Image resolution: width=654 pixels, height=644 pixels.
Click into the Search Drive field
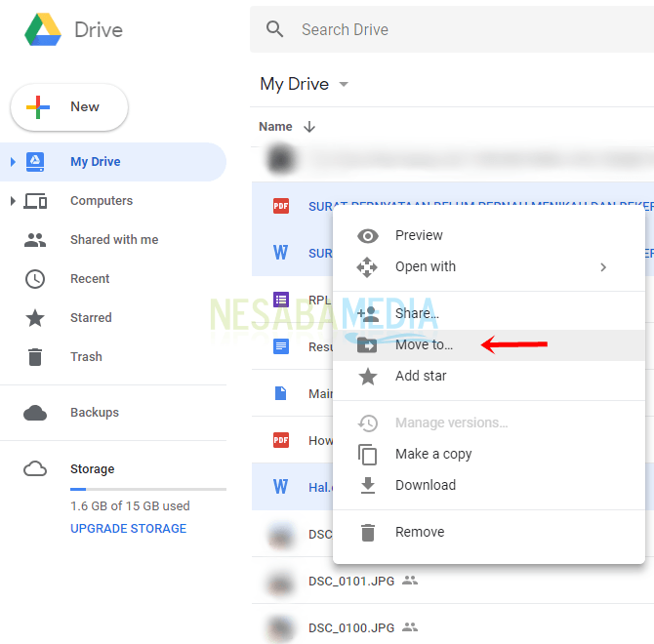[452, 29]
